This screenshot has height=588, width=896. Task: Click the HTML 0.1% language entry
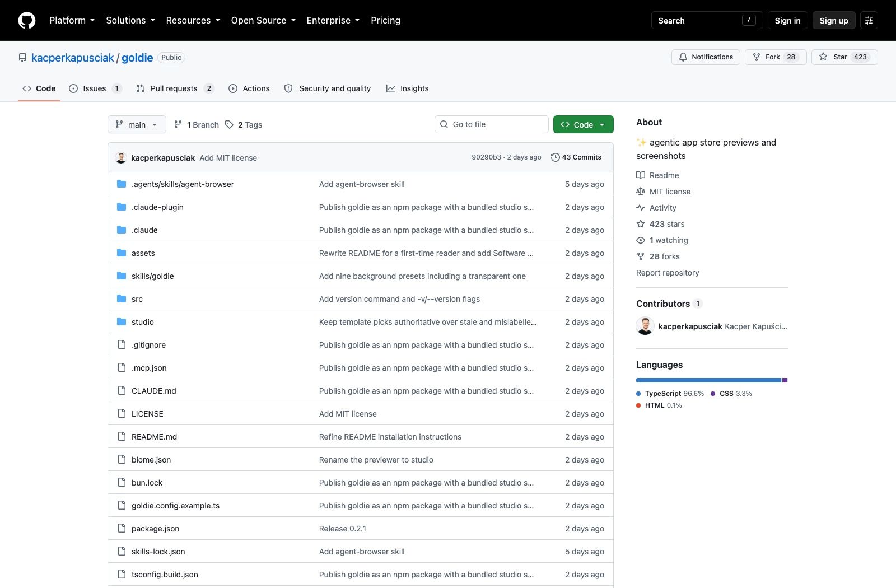[x=659, y=405]
